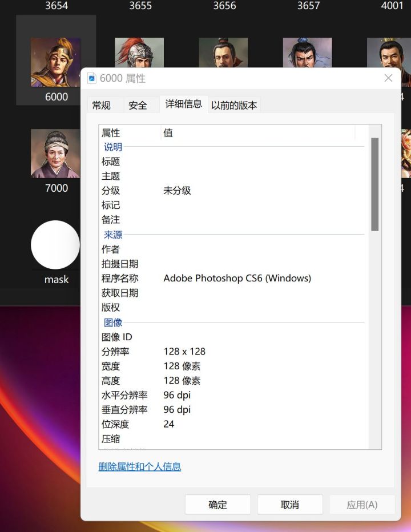
Task: Click the 备注 property row
Action: click(233, 220)
